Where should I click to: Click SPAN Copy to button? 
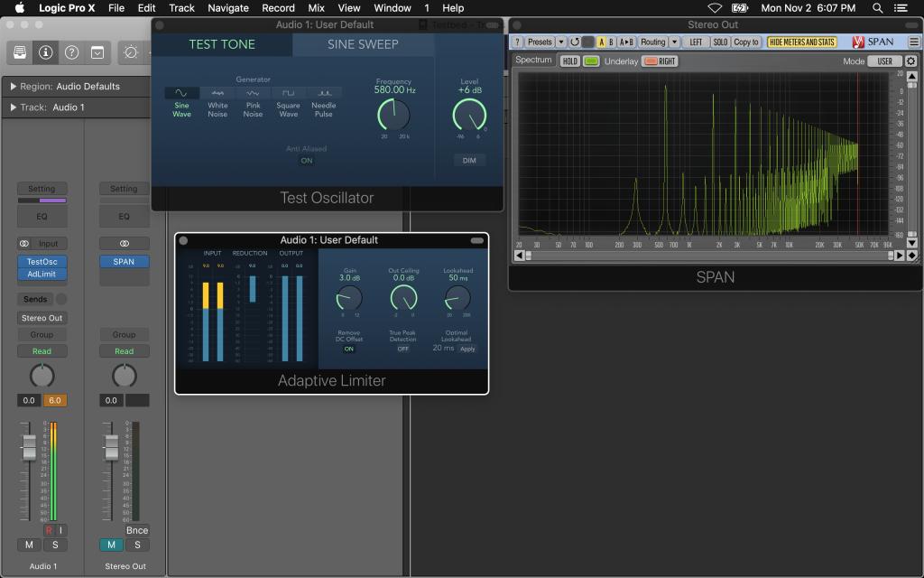click(x=746, y=42)
